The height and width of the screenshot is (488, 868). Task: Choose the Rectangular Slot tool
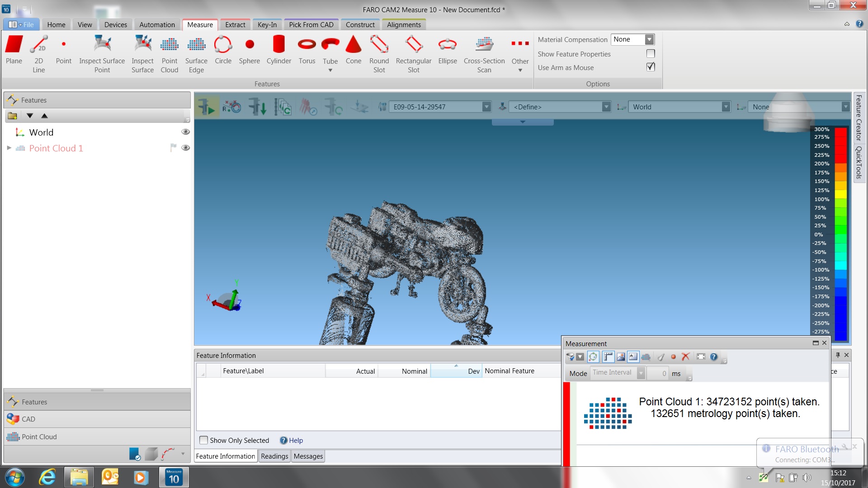pos(414,54)
